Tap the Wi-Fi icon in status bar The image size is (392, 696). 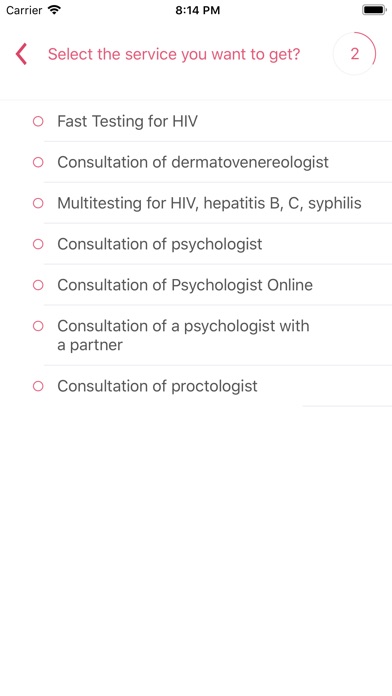coord(54,10)
